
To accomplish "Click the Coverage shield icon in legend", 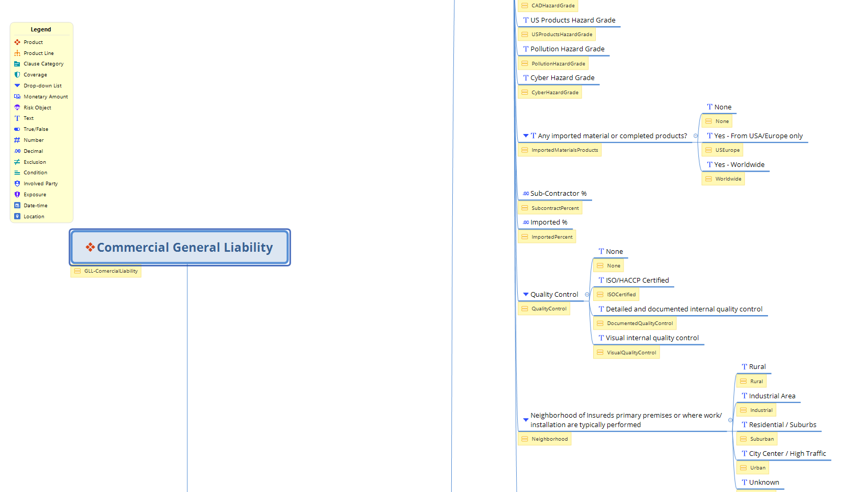I will coord(17,75).
